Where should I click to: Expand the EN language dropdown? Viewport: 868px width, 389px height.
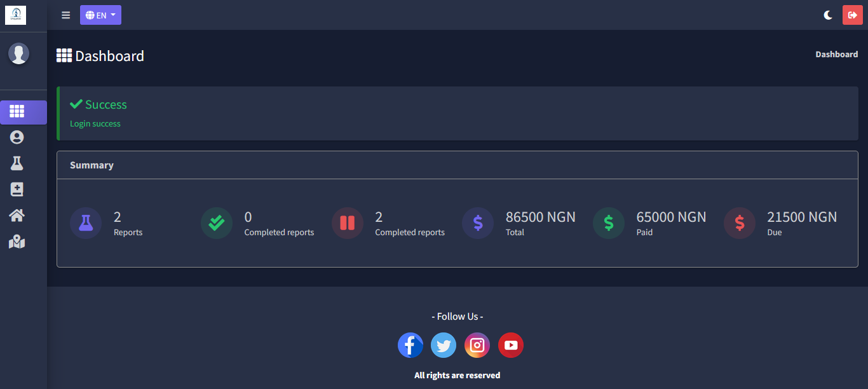[100, 15]
